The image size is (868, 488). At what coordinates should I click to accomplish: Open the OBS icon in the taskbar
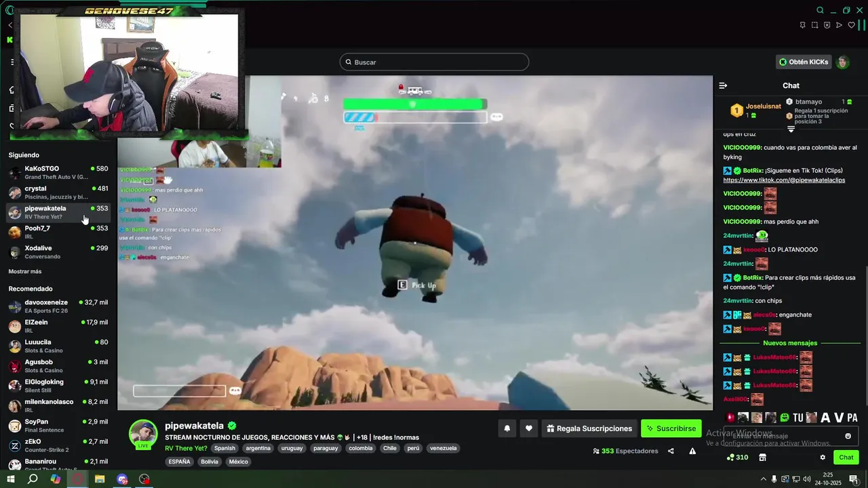[x=144, y=479]
